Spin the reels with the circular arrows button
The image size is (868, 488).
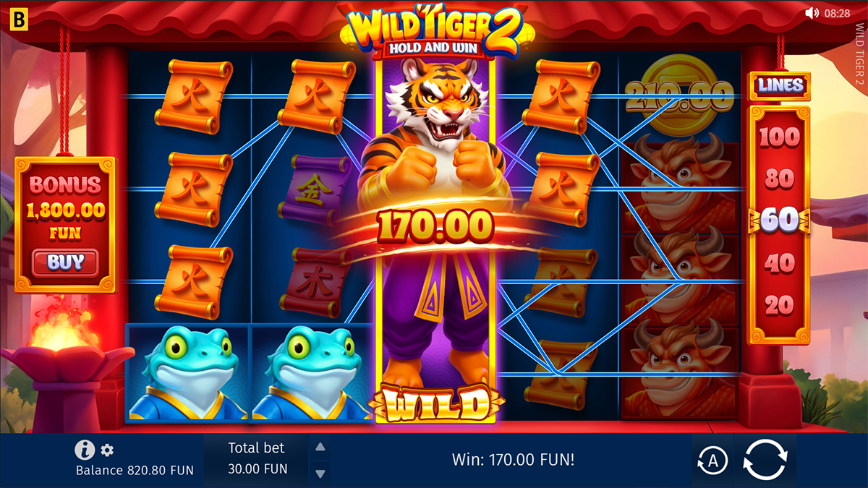(765, 460)
